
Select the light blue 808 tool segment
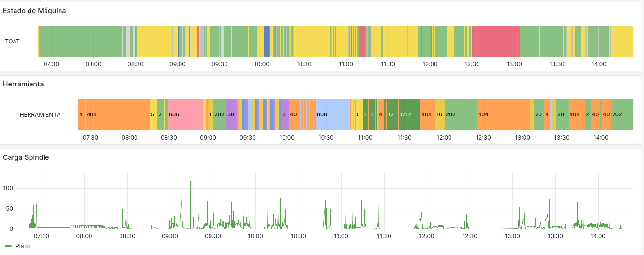(x=332, y=114)
